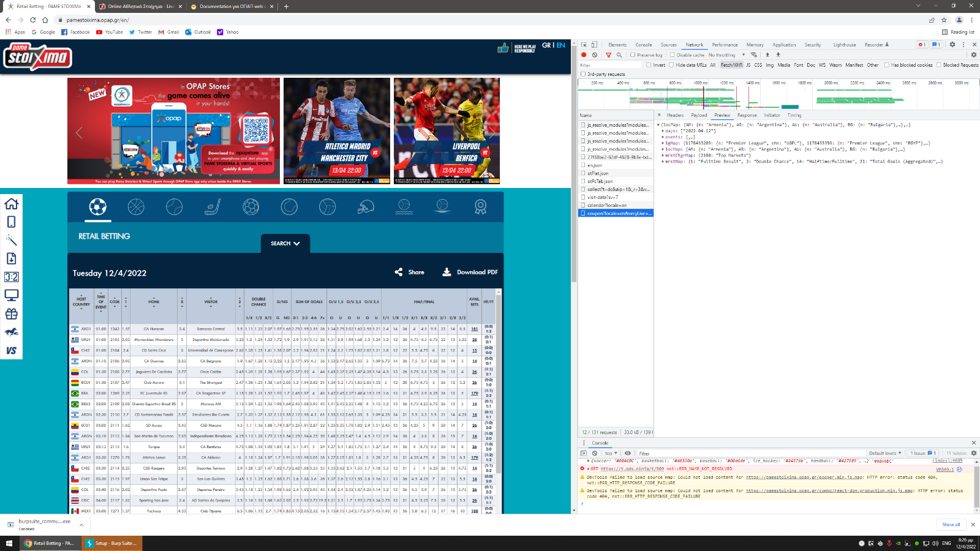Open DevTools settings gear in top bar

[952, 45]
